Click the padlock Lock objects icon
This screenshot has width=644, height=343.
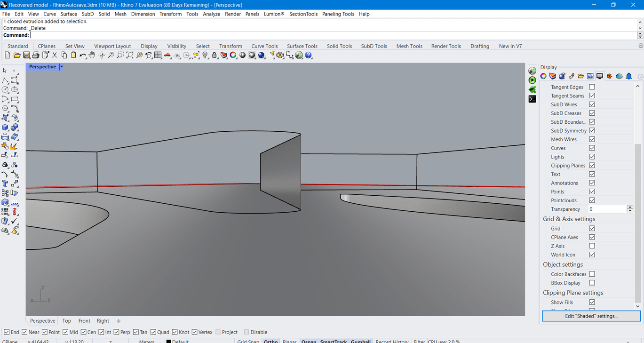215,55
